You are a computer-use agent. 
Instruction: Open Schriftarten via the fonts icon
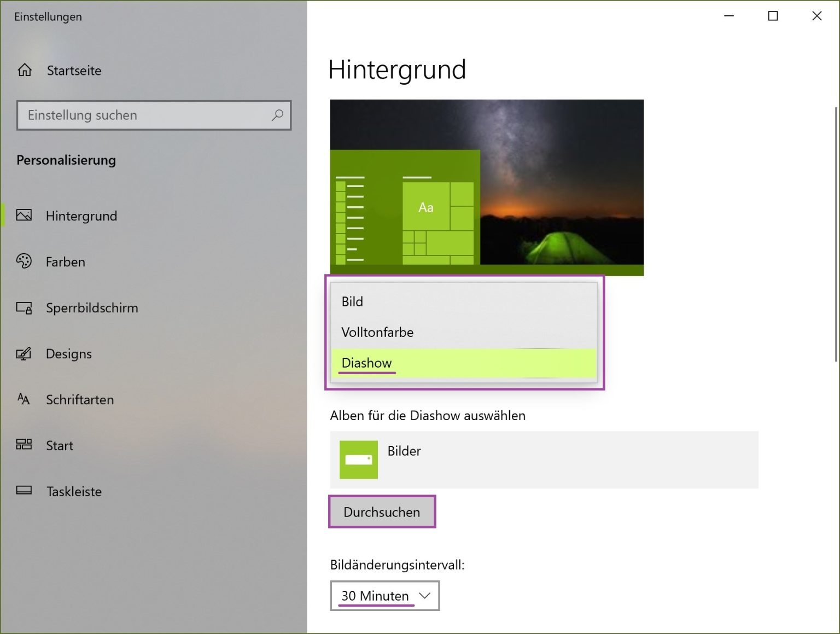pos(24,399)
